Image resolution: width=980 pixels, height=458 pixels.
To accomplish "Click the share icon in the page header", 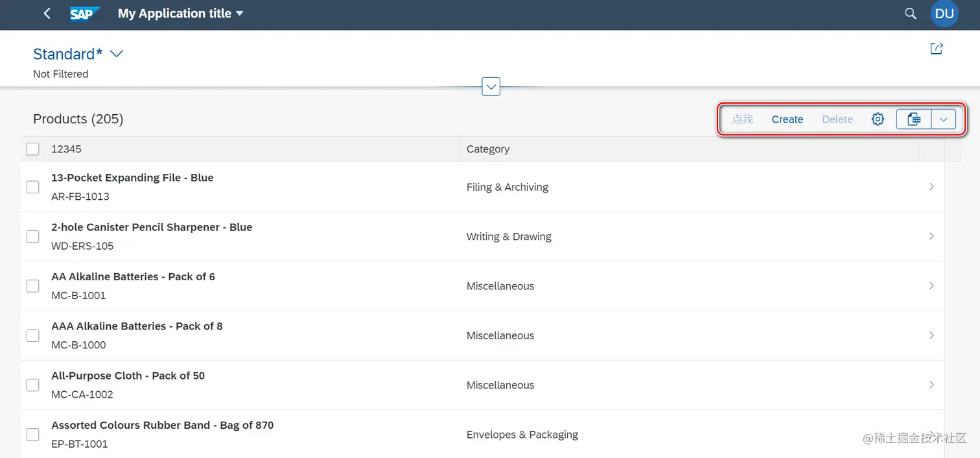I will tap(937, 49).
